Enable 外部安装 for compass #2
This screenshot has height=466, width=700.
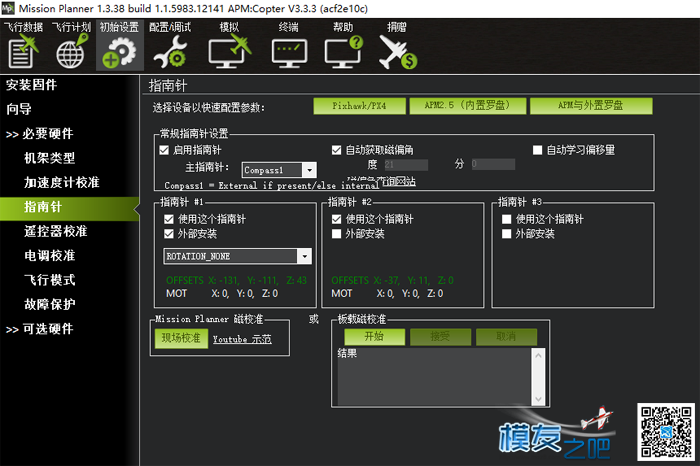(x=336, y=233)
